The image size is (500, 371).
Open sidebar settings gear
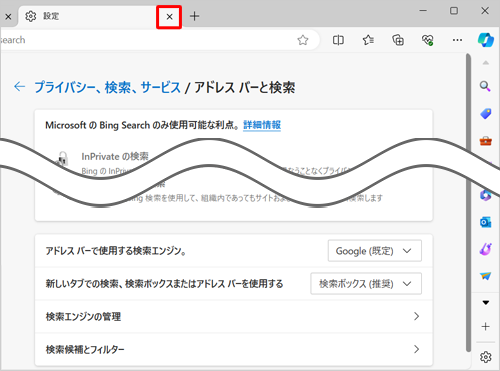click(x=486, y=357)
